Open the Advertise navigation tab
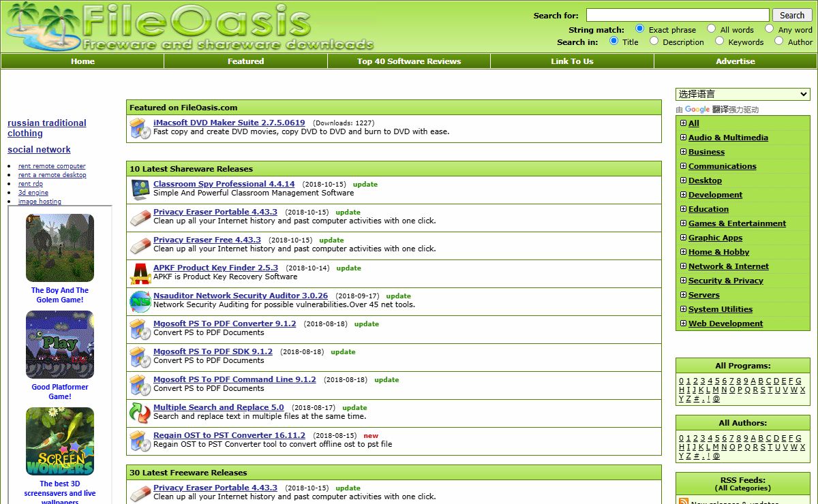The image size is (818, 504). 736,61
